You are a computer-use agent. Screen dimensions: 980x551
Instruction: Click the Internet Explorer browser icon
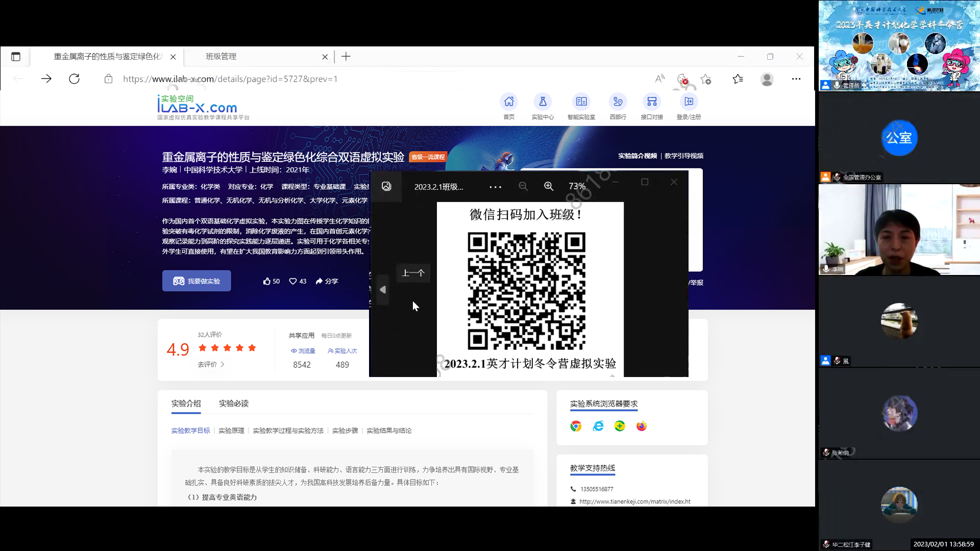click(x=598, y=426)
